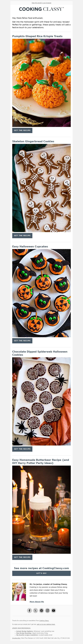Click Jaclyn's profile photo

tap(19, 592)
